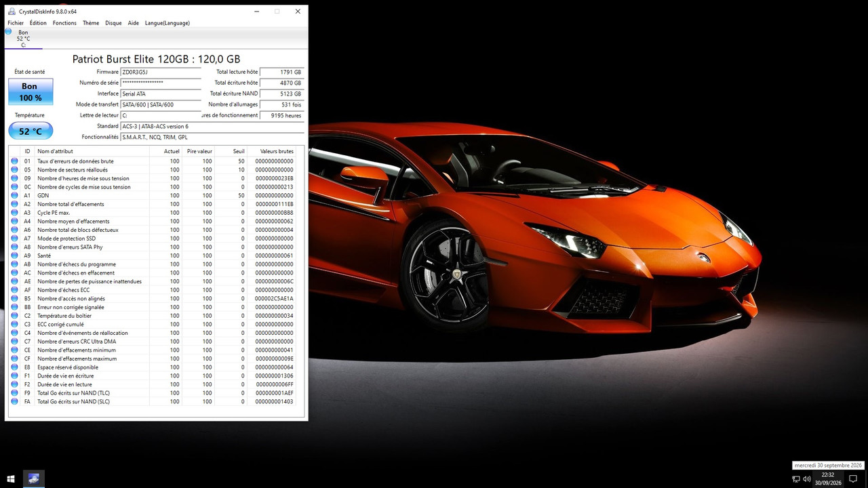Open the Thème menu
This screenshot has width=868, height=488.
click(x=91, y=23)
